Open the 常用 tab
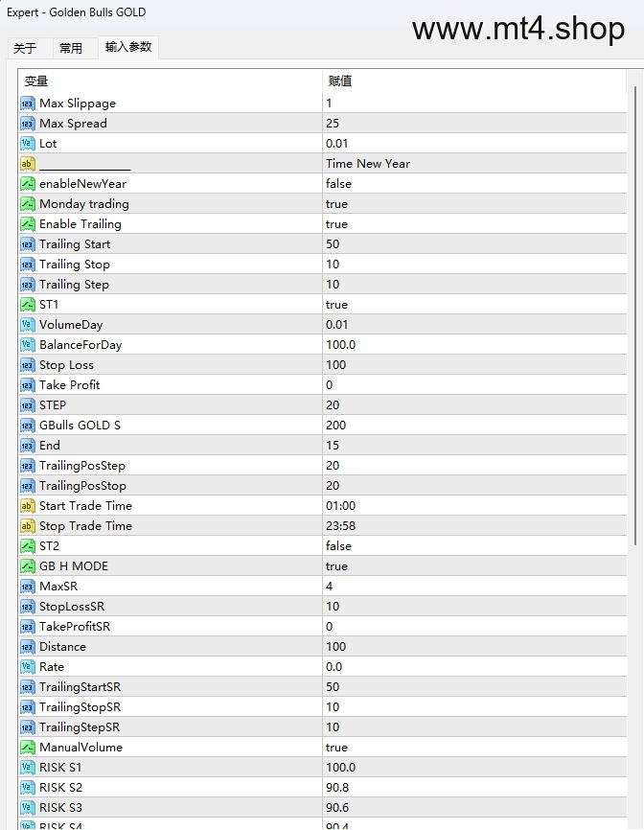644x830 pixels. click(x=71, y=48)
